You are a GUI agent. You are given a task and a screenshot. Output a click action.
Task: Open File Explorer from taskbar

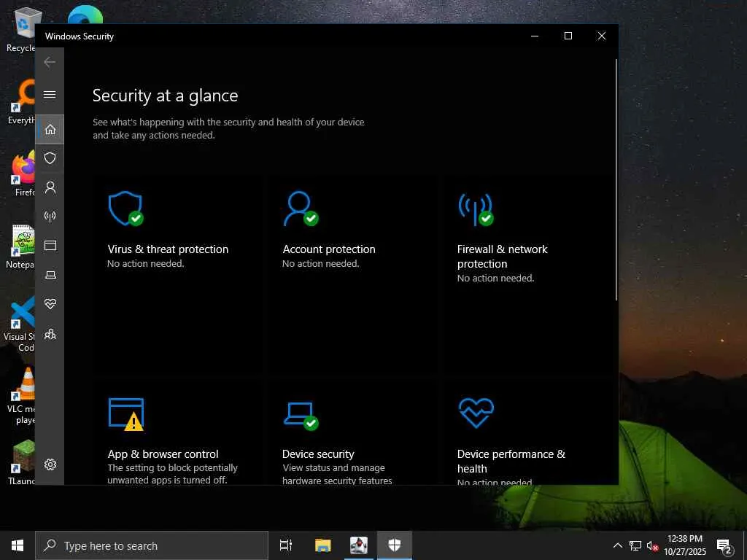tap(322, 545)
